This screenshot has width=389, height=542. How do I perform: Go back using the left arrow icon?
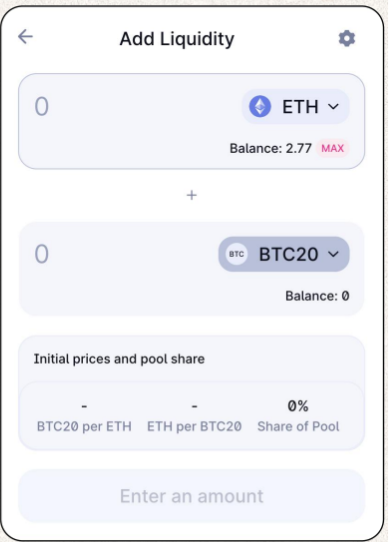(26, 36)
